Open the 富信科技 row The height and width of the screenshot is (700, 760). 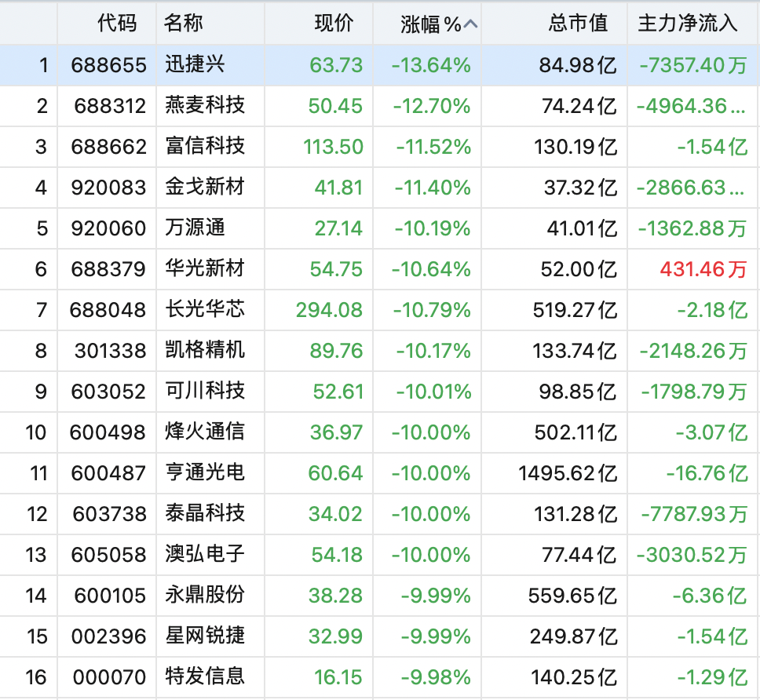pyautogui.click(x=205, y=146)
